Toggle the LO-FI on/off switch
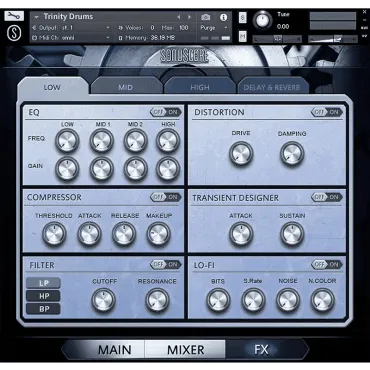Viewport: 370px width, 370px height. tap(327, 264)
